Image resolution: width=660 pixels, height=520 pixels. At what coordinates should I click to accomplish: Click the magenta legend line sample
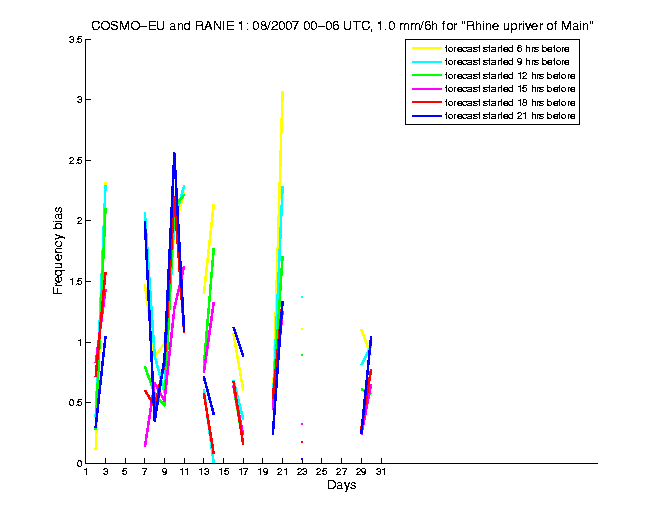coord(427,89)
